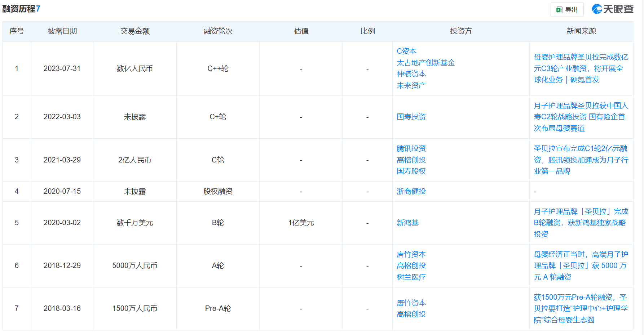The height and width of the screenshot is (335, 644).
Task: Select the round cell C+轮
Action: pos(218,117)
